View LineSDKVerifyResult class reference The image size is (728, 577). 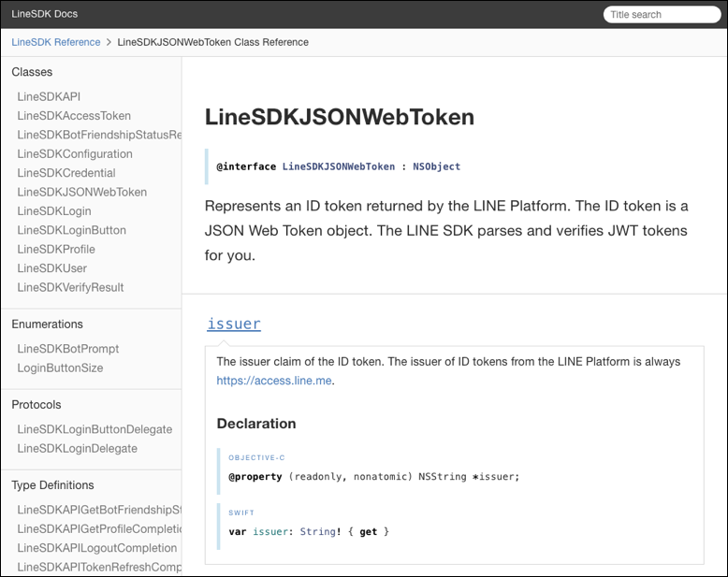click(x=70, y=287)
